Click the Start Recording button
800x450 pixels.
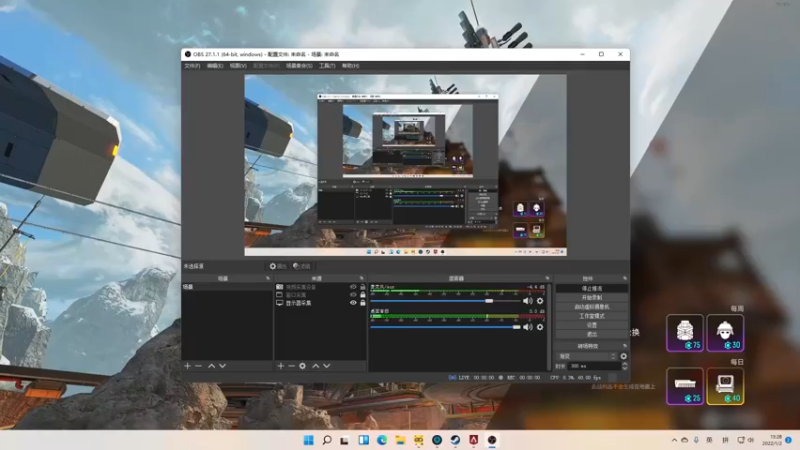(x=591, y=297)
